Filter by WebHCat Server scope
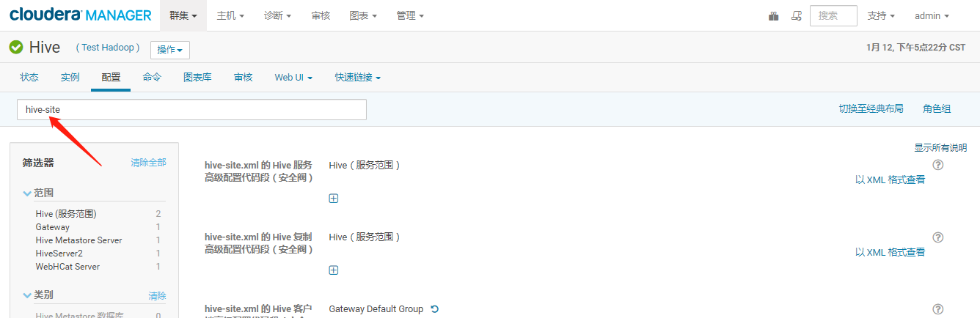Image resolution: width=980 pixels, height=318 pixels. click(x=67, y=267)
